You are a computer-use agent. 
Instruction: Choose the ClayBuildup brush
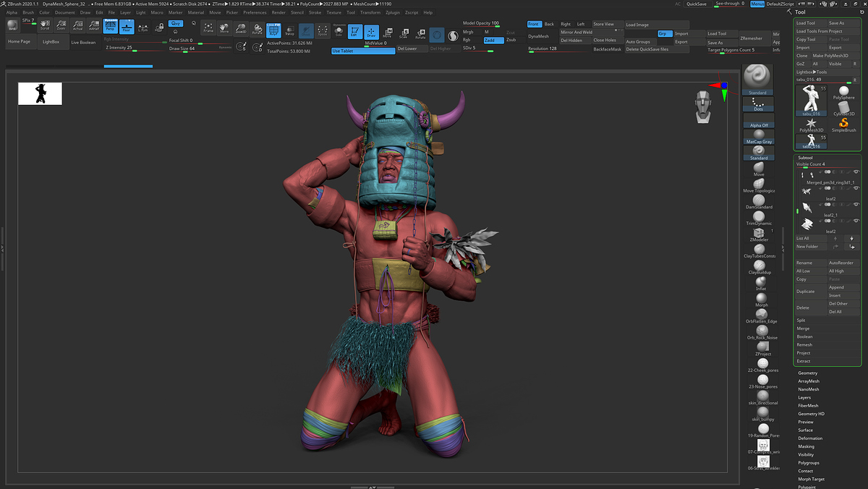pyautogui.click(x=761, y=266)
